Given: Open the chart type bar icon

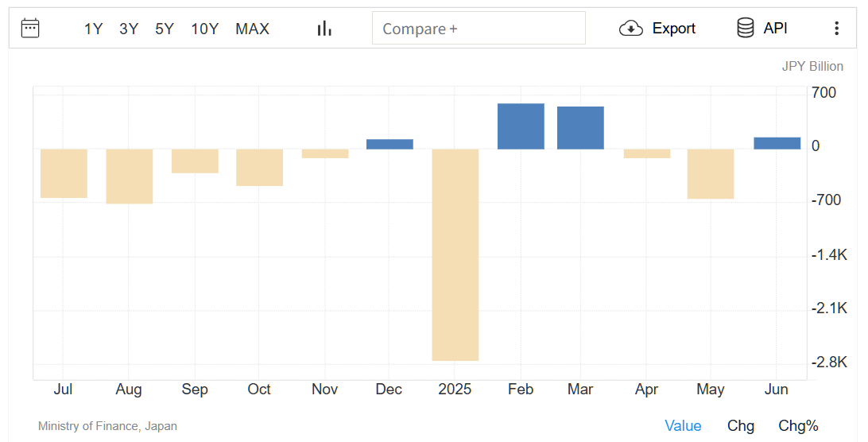Looking at the screenshot, I should (324, 29).
